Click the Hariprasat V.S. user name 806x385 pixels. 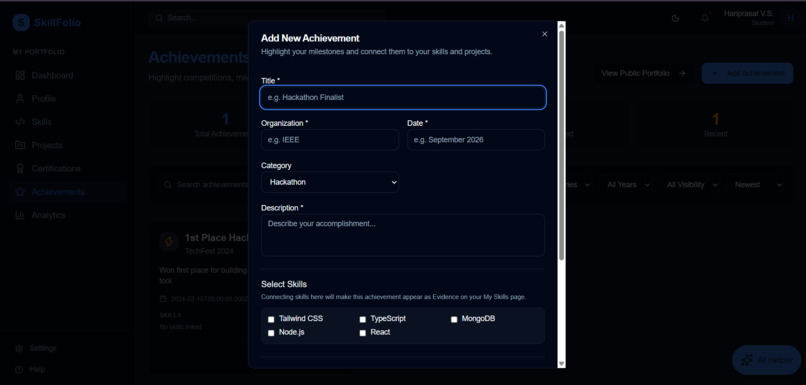click(x=748, y=14)
